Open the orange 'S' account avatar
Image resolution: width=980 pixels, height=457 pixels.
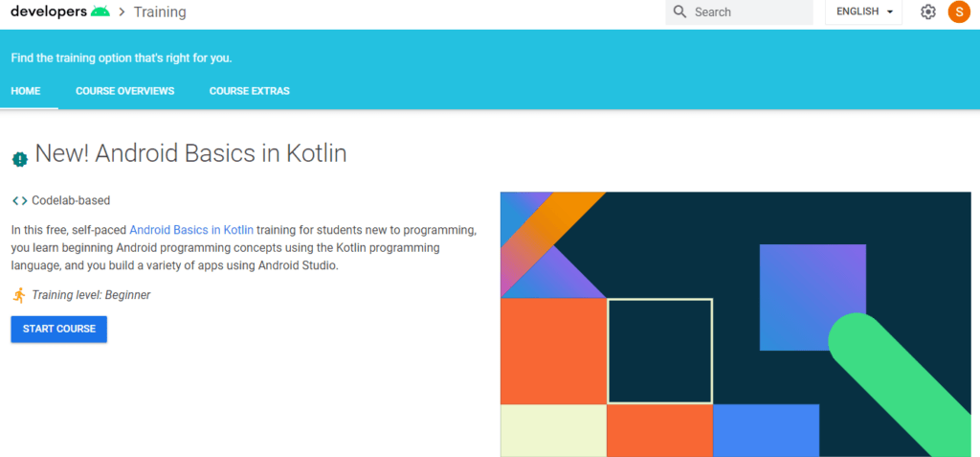[x=958, y=12]
